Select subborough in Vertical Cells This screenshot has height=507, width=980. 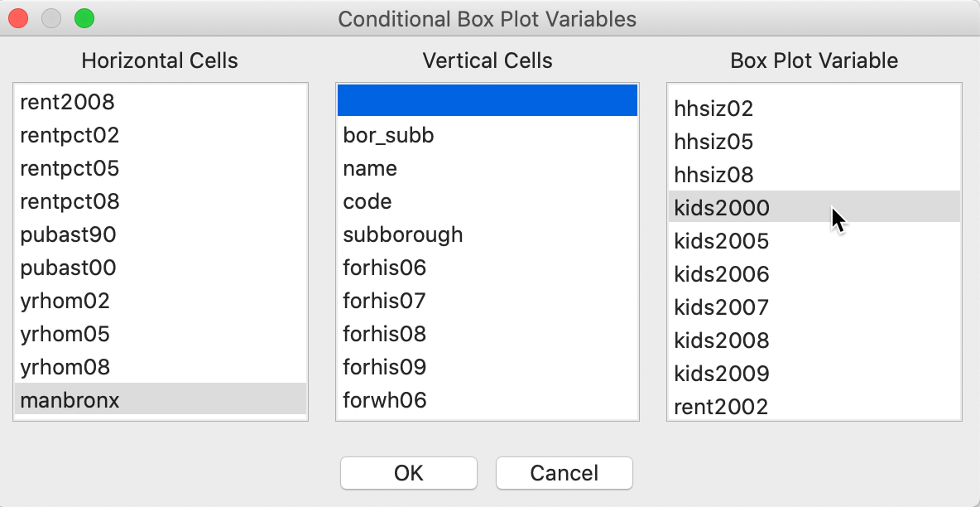[x=403, y=234]
